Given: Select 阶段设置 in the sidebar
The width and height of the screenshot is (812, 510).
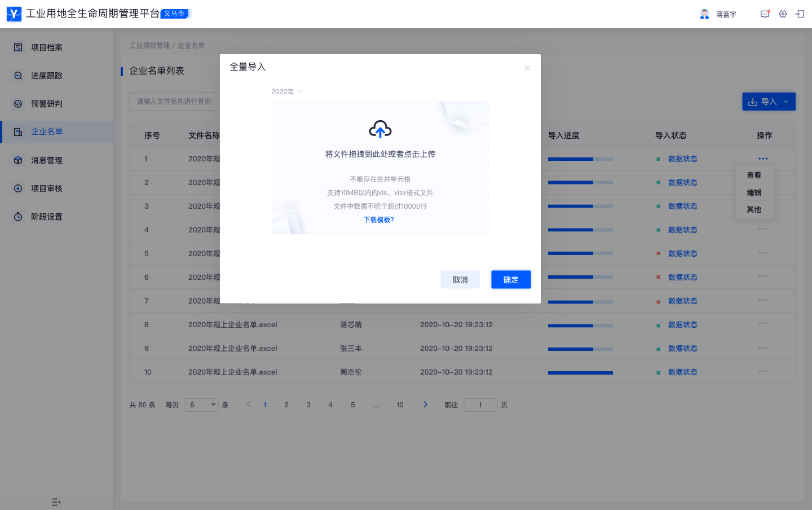Looking at the screenshot, I should [46, 217].
